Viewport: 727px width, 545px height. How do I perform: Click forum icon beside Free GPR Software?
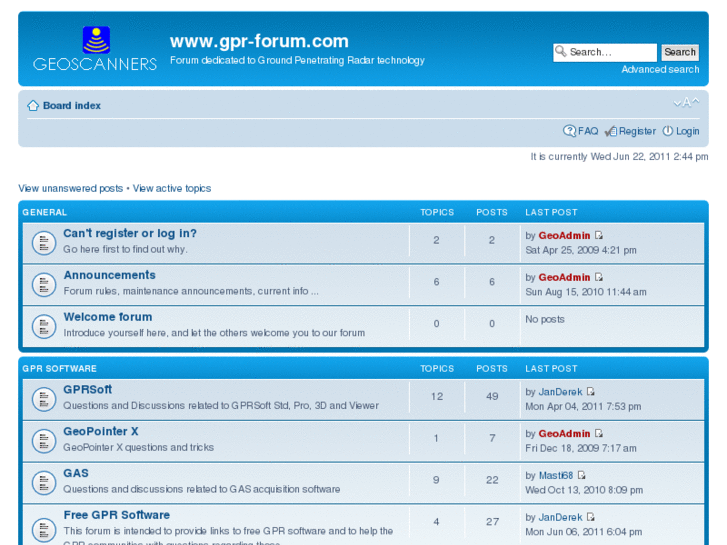click(x=44, y=529)
